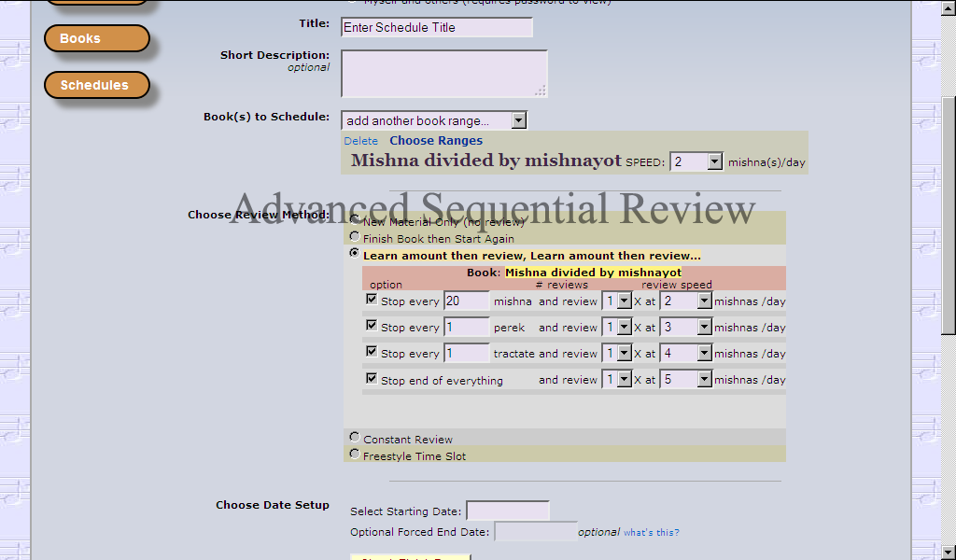The height and width of the screenshot is (560, 956).
Task: Select the Finish Book then Start Again option
Action: pos(355,237)
